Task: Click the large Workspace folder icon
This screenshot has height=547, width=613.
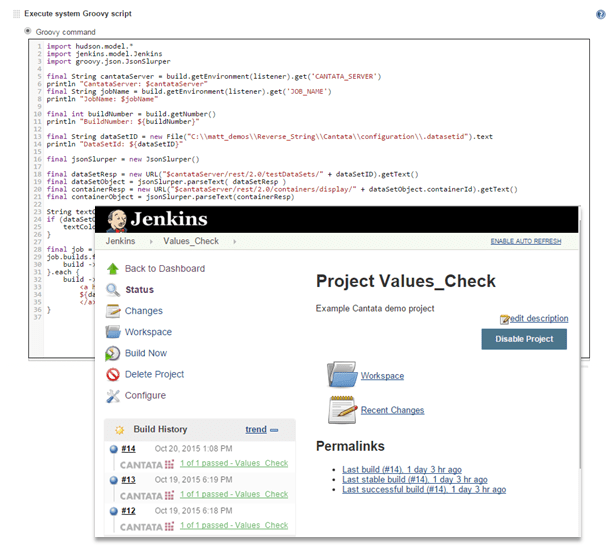Action: pyautogui.click(x=342, y=374)
